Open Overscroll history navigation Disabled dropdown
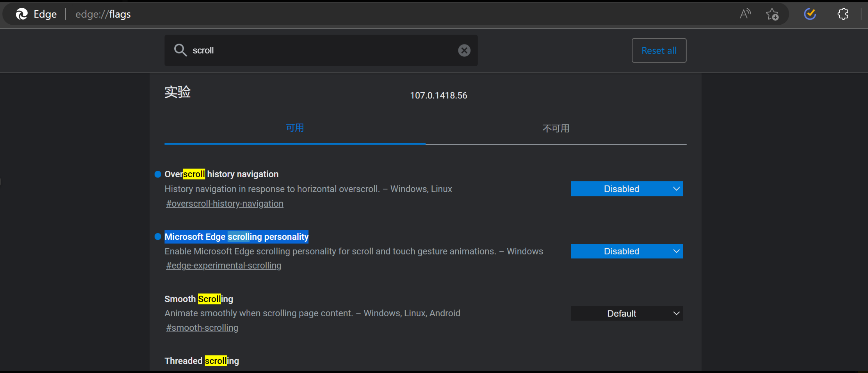 click(x=626, y=189)
